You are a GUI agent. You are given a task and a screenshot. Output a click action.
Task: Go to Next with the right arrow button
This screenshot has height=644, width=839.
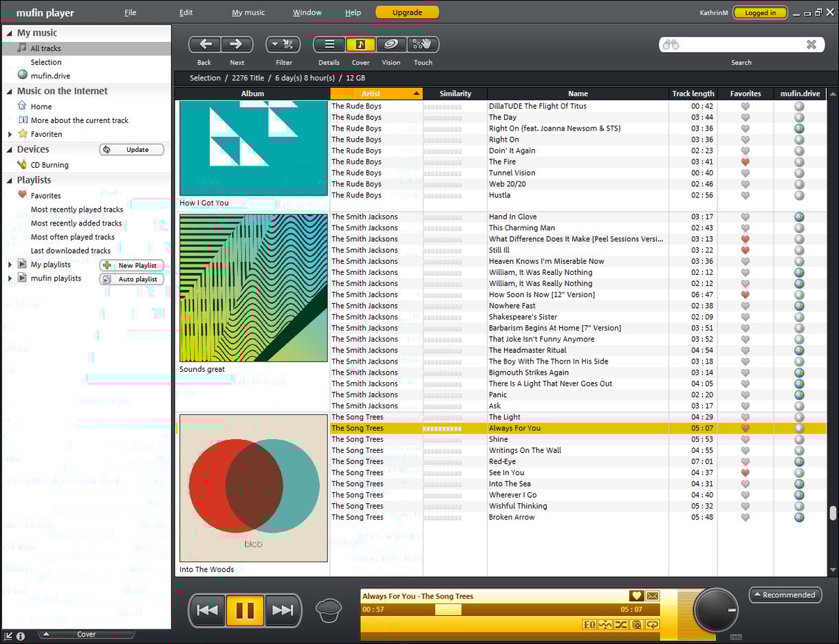[237, 45]
